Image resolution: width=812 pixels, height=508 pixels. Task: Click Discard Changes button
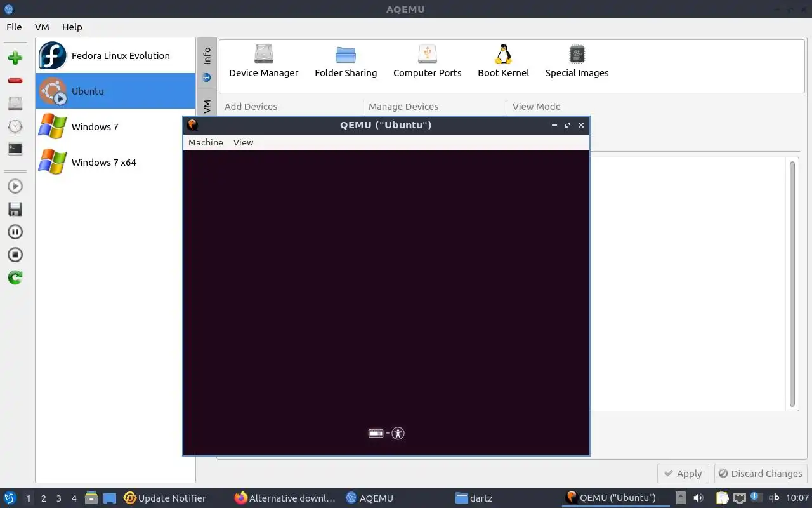(761, 473)
